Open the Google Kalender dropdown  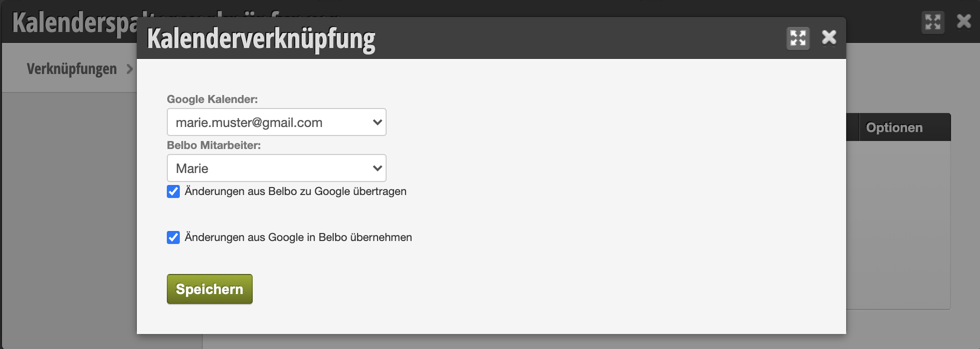276,122
